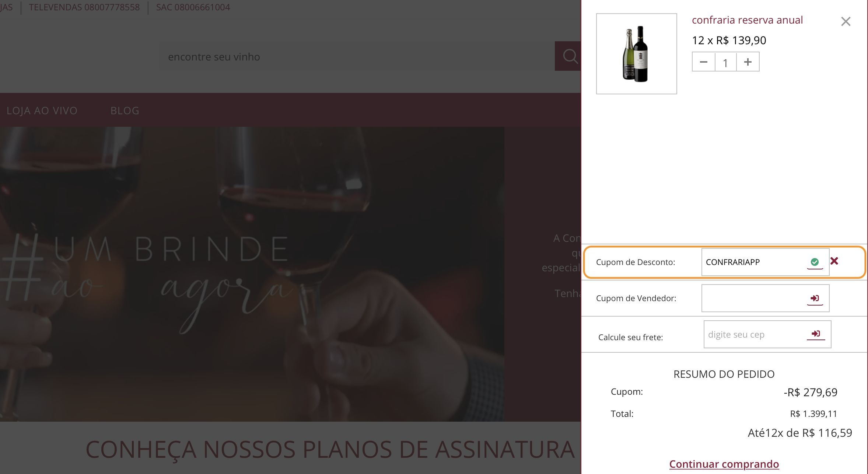The height and width of the screenshot is (474, 868).
Task: Open the confraria reserva anual product link
Action: point(747,20)
